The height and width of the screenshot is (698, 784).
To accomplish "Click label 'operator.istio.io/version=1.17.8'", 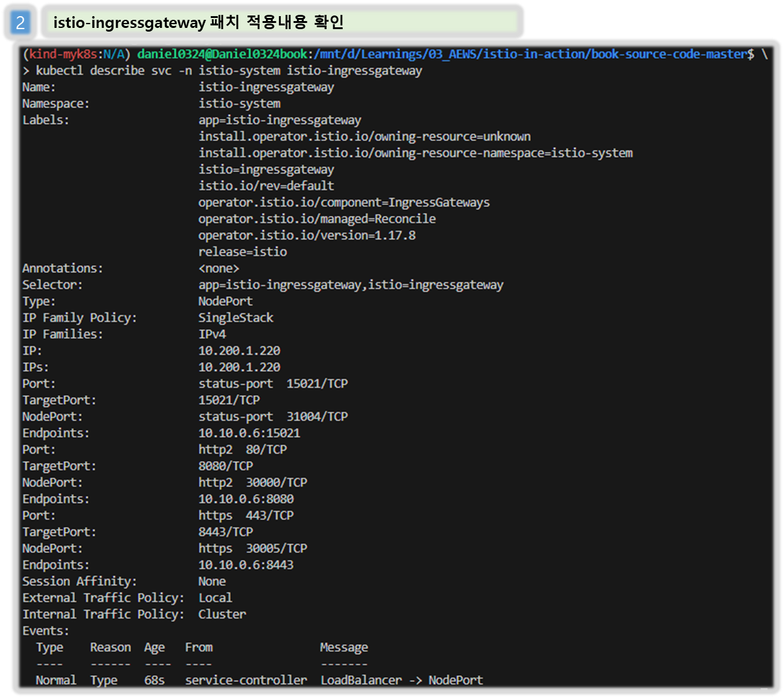I will pyautogui.click(x=307, y=236).
